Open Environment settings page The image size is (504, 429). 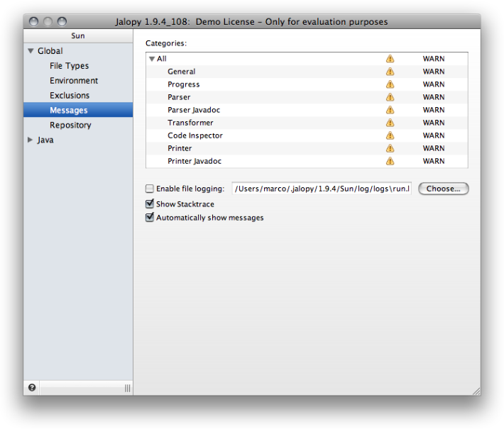click(74, 81)
